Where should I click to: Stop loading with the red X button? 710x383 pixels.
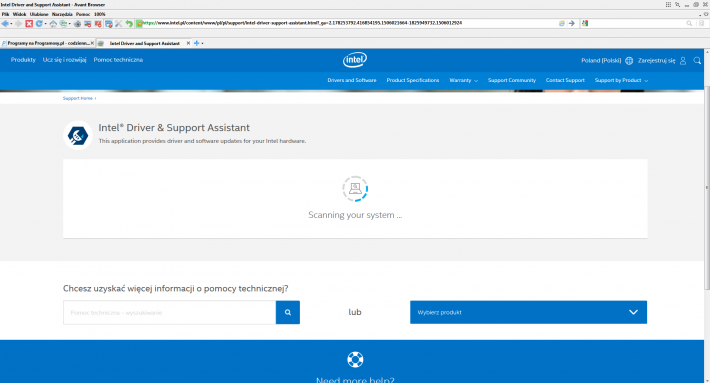29,24
